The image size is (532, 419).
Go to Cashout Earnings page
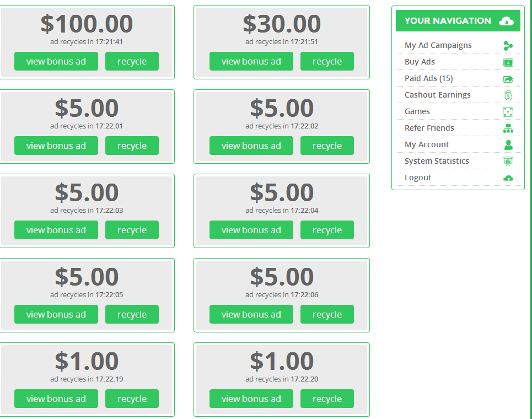(437, 95)
